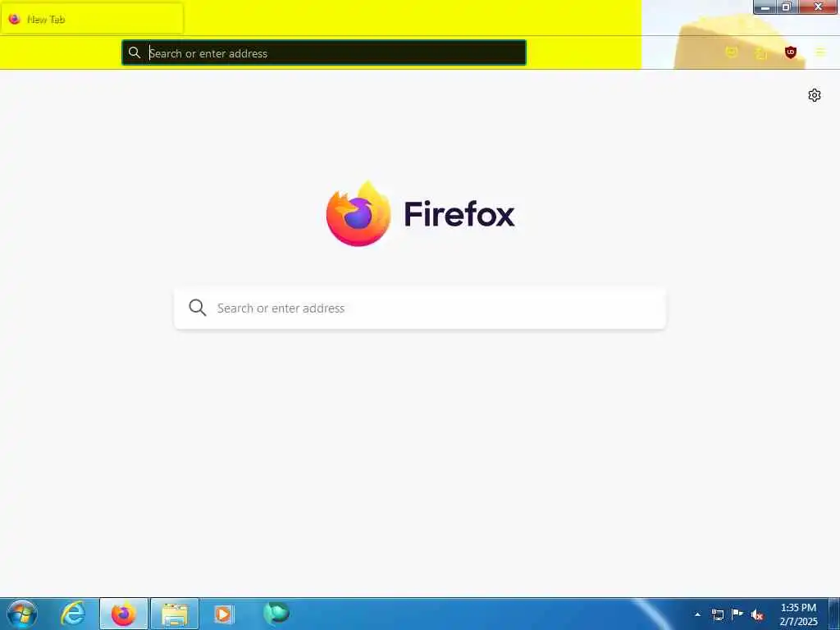Open the Windows Start menu
The image size is (840, 630).
click(x=22, y=614)
